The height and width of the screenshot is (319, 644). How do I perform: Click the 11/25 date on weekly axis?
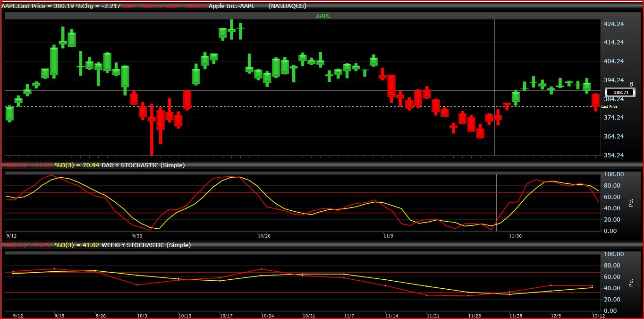click(474, 316)
